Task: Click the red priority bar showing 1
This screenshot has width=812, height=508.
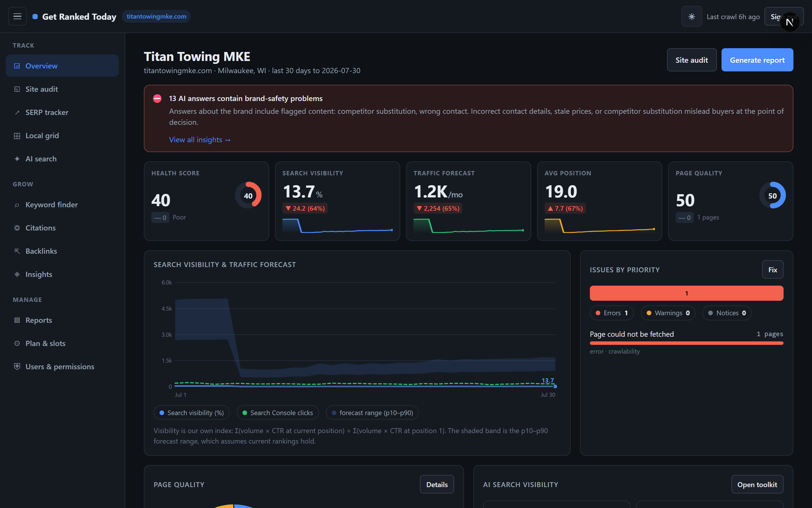Action: pos(686,293)
